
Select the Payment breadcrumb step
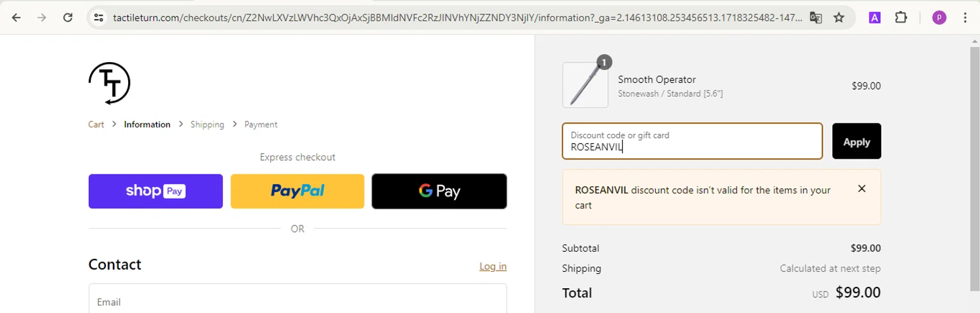(261, 124)
